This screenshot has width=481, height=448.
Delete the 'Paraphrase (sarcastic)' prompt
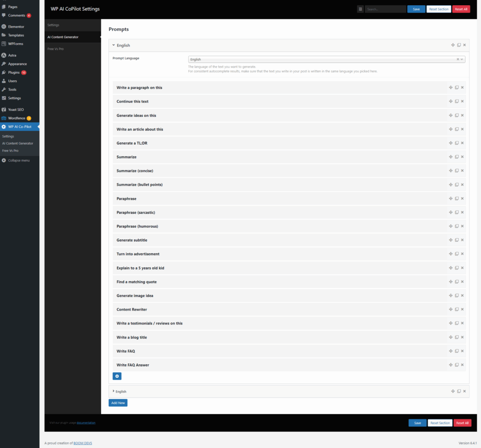click(462, 212)
